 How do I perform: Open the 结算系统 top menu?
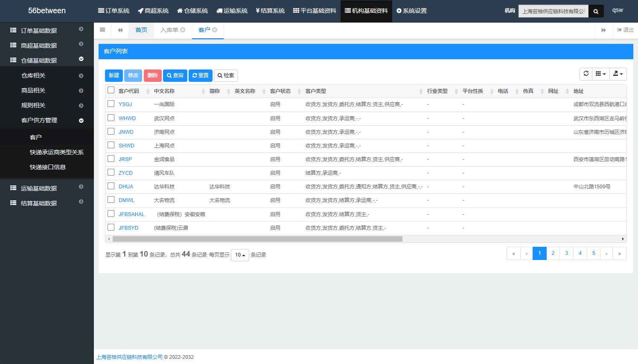tap(270, 11)
